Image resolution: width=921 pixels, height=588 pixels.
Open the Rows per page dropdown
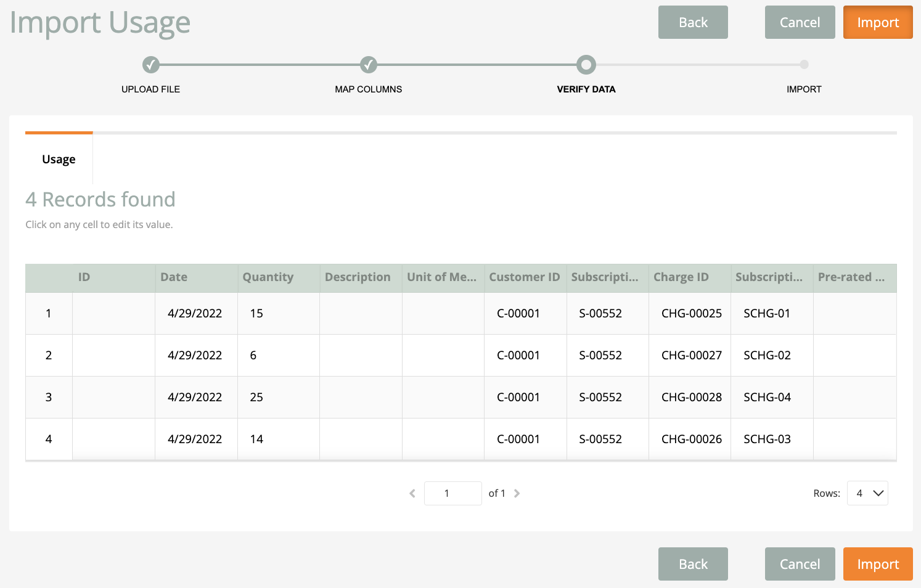[x=867, y=493]
